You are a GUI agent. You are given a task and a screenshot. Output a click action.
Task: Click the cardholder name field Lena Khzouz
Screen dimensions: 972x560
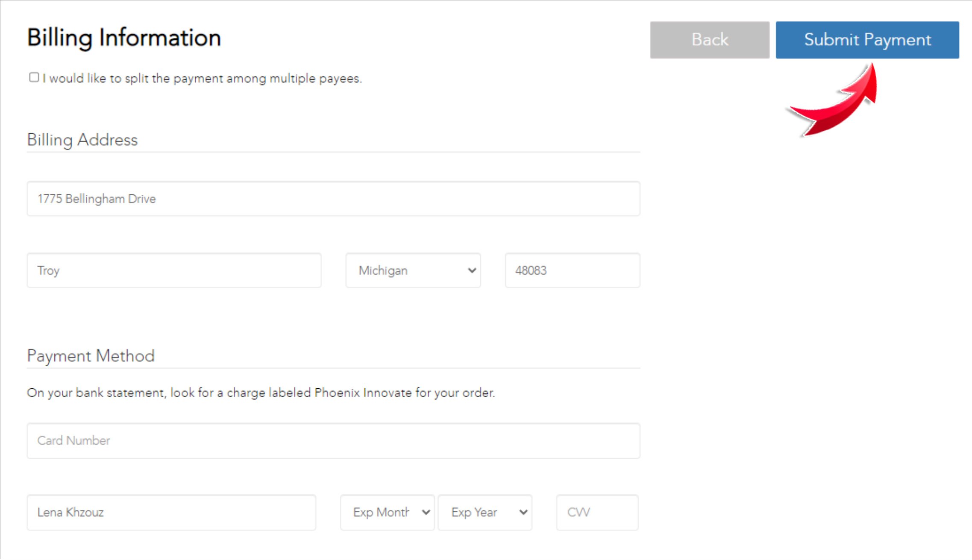171,512
